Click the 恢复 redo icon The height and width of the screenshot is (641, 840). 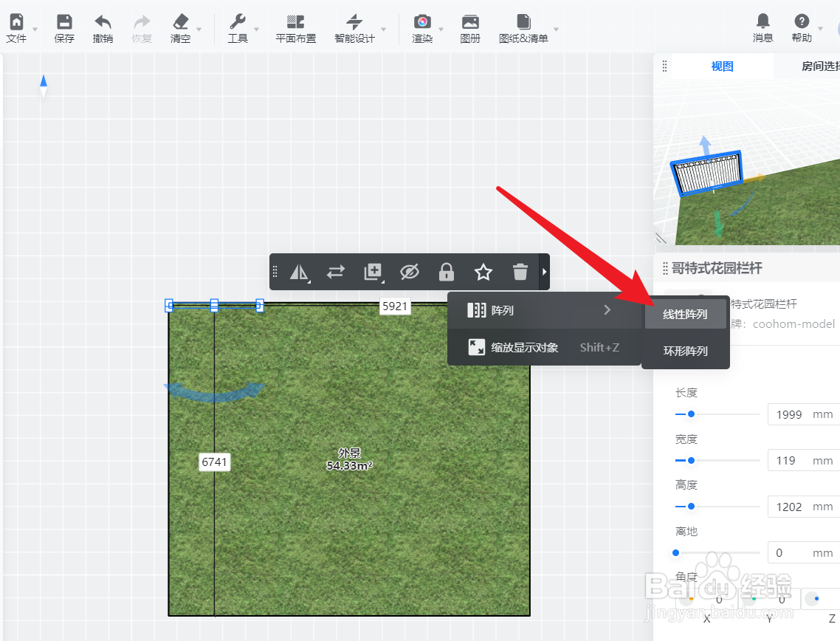(x=142, y=21)
